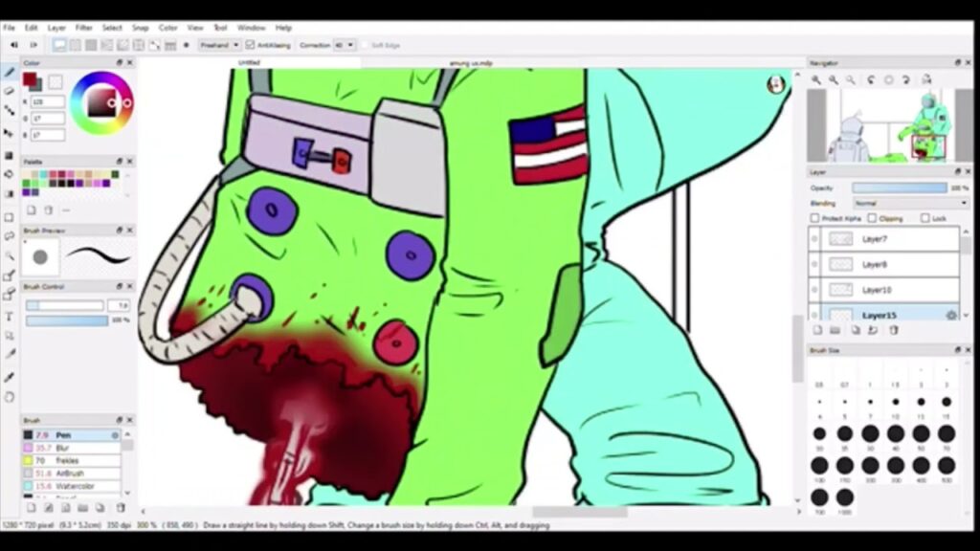The width and height of the screenshot is (980, 551).
Task: Float the Brush Control panel
Action: click(119, 286)
